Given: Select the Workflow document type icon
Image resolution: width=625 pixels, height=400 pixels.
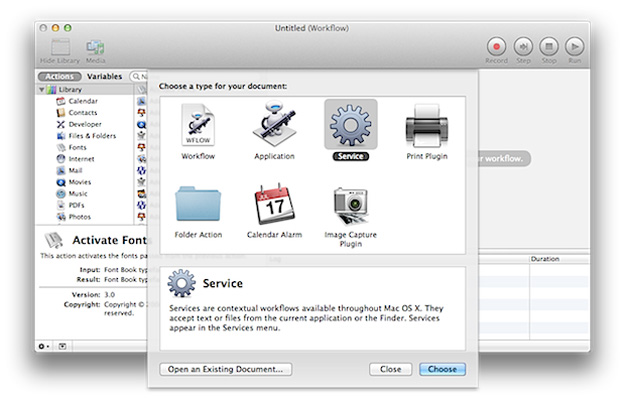Looking at the screenshot, I should [x=198, y=125].
